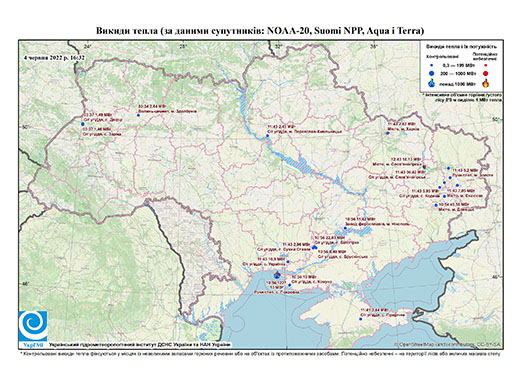Select the large blue circle in legend
The width and height of the screenshot is (520, 368).
point(432,73)
